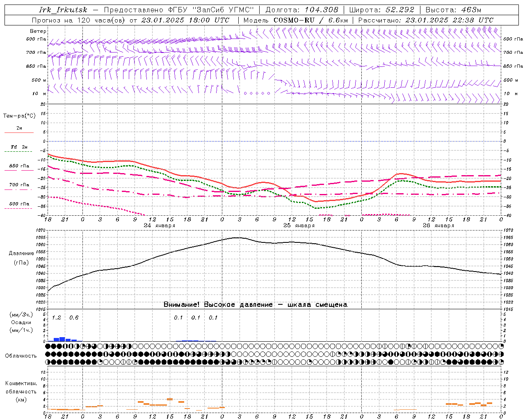Screen dimensions: 525x420
Task: Click the (мм/1ч.) unit label
Action: [x=21, y=330]
